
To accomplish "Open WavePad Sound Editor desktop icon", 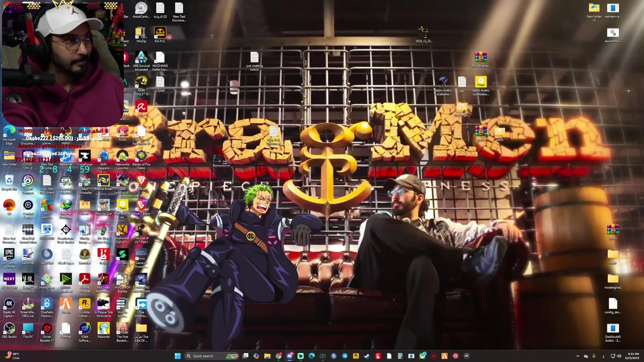I will 28,232.
